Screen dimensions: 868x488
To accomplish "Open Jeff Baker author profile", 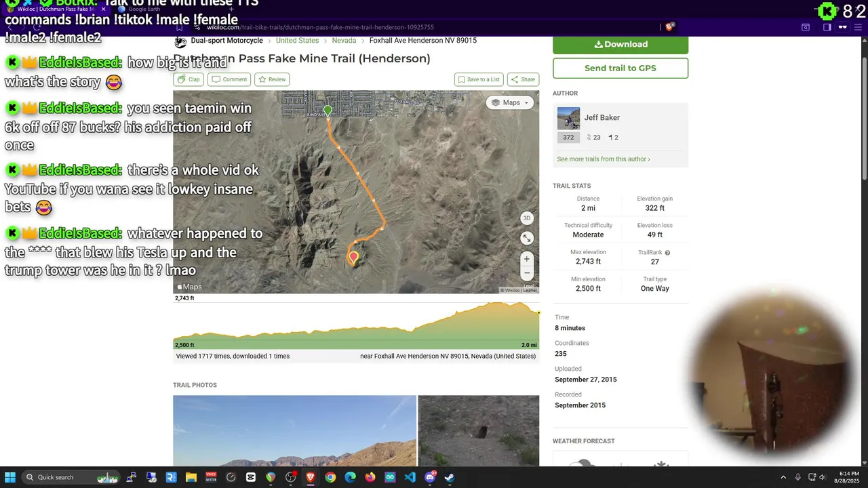I will (602, 117).
